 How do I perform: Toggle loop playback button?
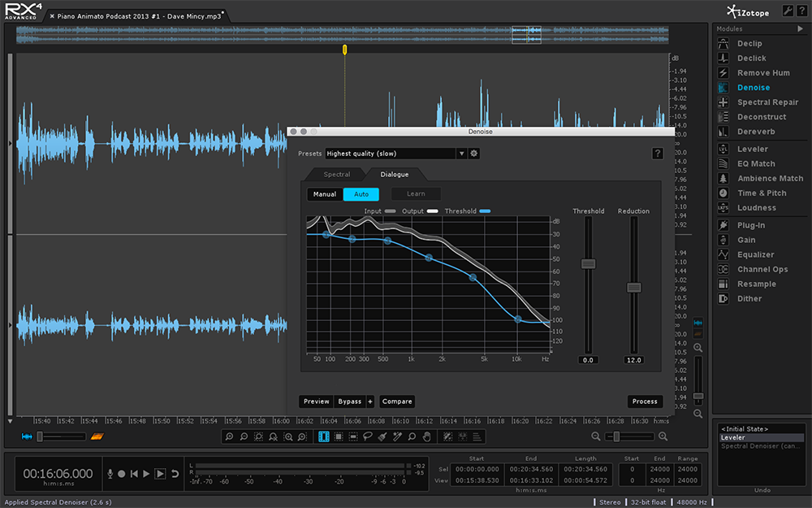point(175,474)
